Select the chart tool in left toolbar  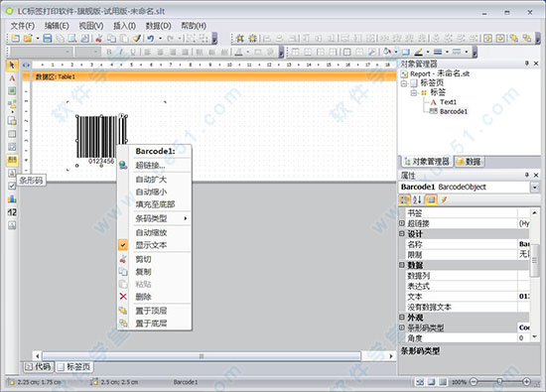(x=12, y=198)
